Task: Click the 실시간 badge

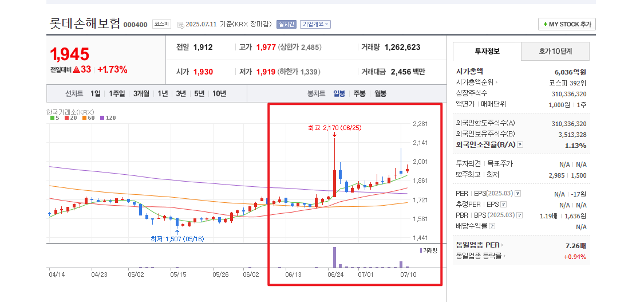Action: pos(286,24)
